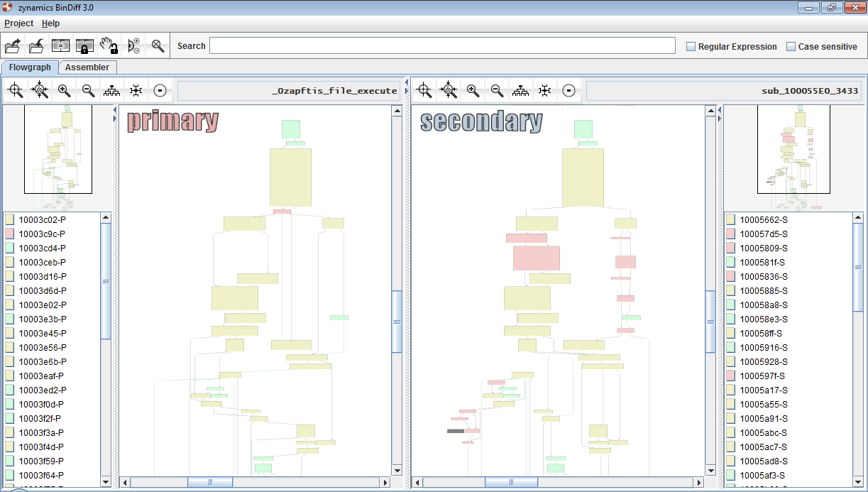
Task: Apply circular layout to secondary flowgraph
Action: 568,90
